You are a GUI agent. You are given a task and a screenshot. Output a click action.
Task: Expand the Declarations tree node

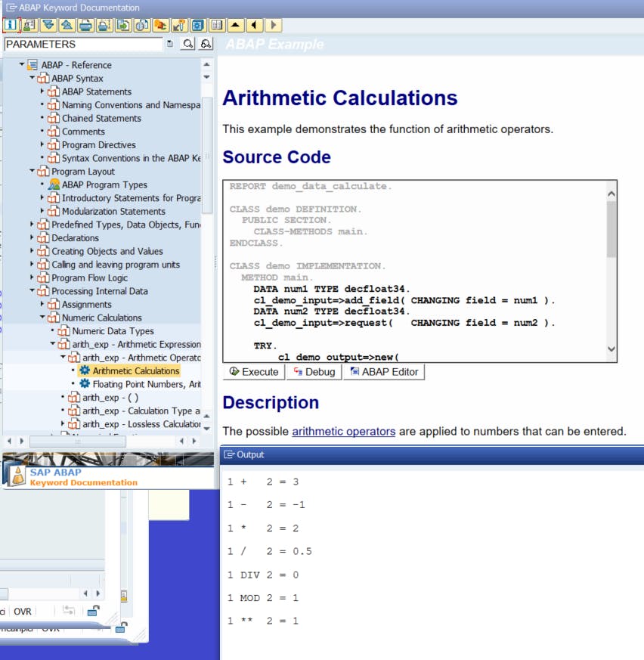coord(32,238)
